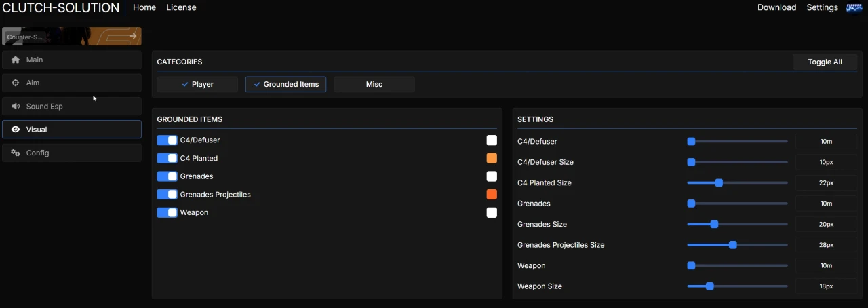The image size is (868, 308).
Task: Click the Grenades 10m value field
Action: pos(826,204)
